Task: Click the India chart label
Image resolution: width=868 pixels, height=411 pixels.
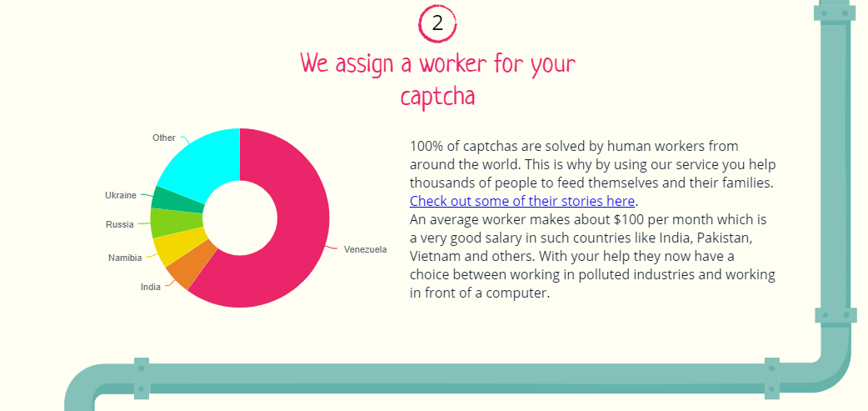Action: 151,287
